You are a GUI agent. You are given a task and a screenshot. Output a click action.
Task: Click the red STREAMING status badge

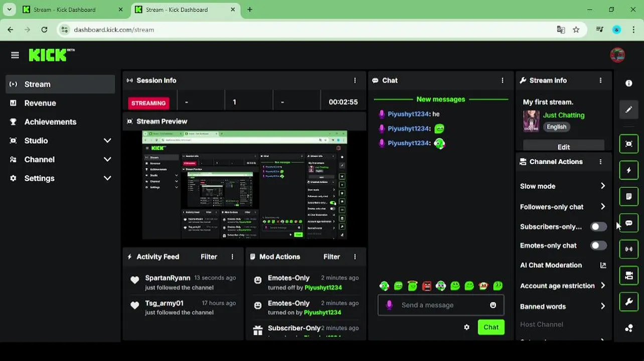[148, 103]
